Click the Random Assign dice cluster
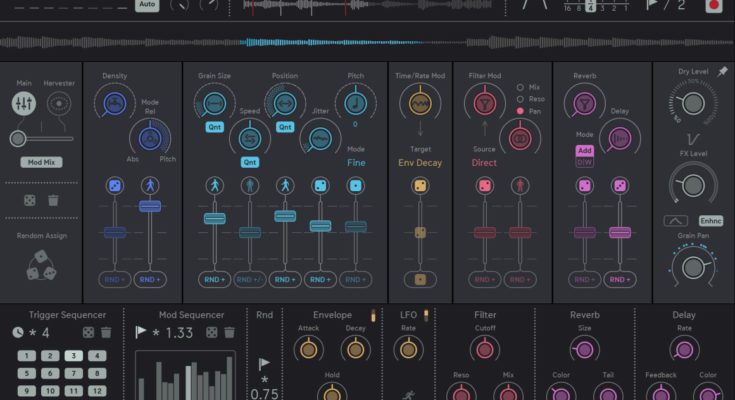This screenshot has height=400, width=735. (40, 265)
